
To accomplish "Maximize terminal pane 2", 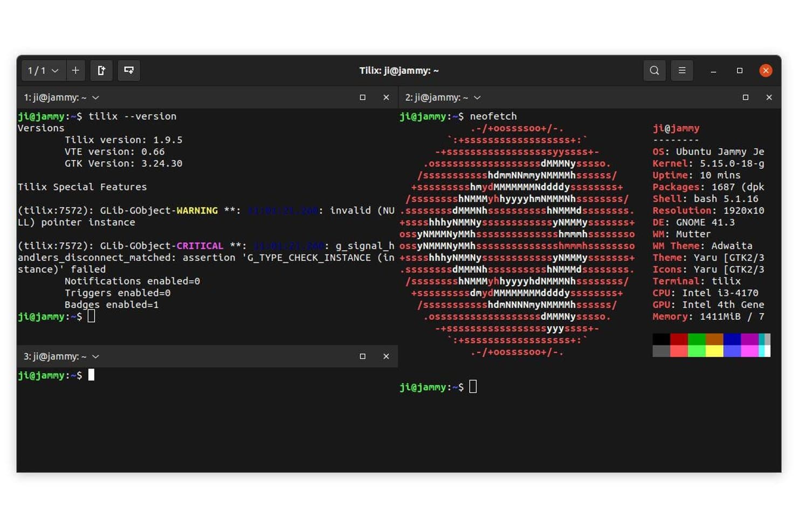I will coord(746,98).
